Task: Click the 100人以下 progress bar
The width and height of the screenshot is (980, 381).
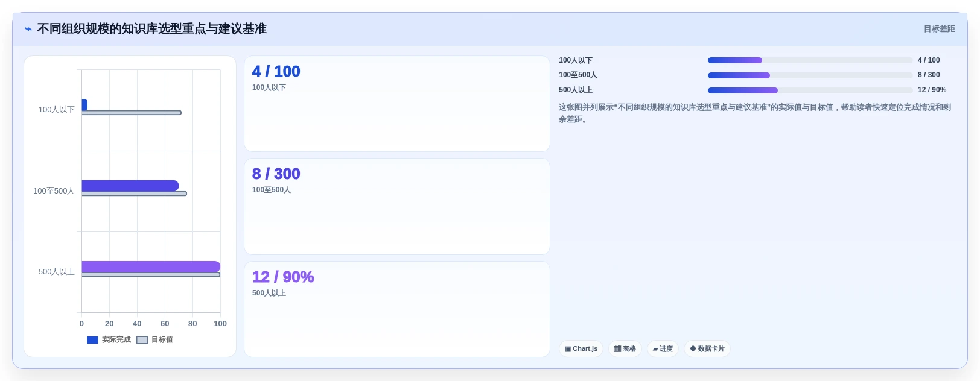Action: (810, 60)
